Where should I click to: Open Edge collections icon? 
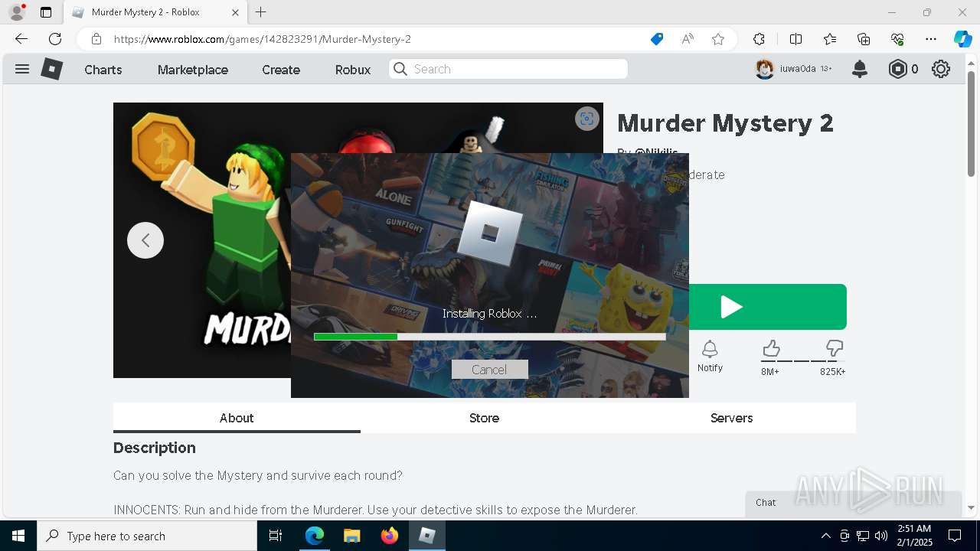[x=864, y=39]
